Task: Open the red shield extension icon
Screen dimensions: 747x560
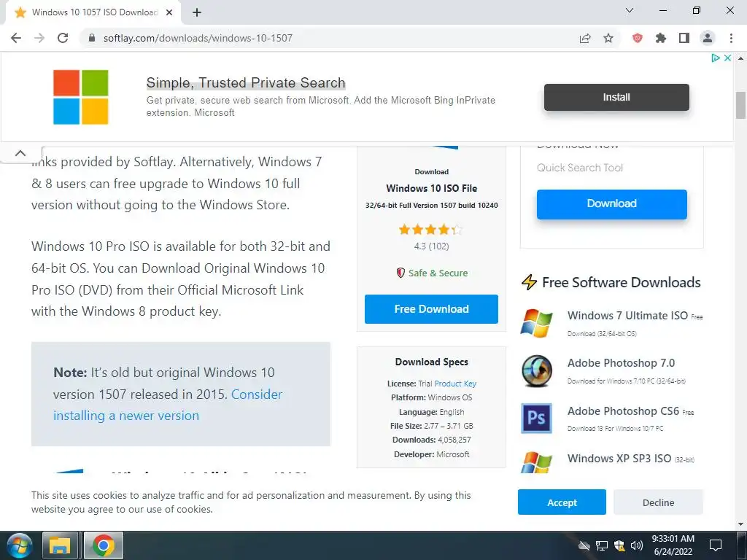Action: (x=638, y=38)
